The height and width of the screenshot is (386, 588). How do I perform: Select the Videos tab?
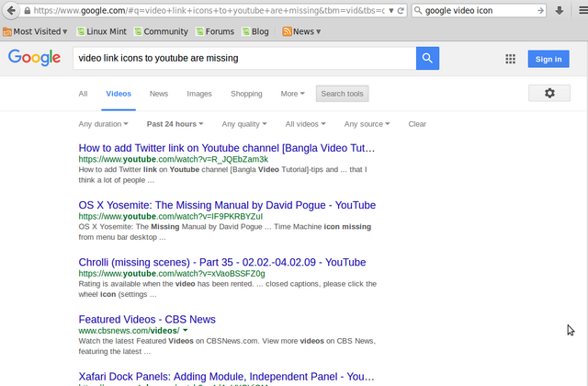pos(119,94)
